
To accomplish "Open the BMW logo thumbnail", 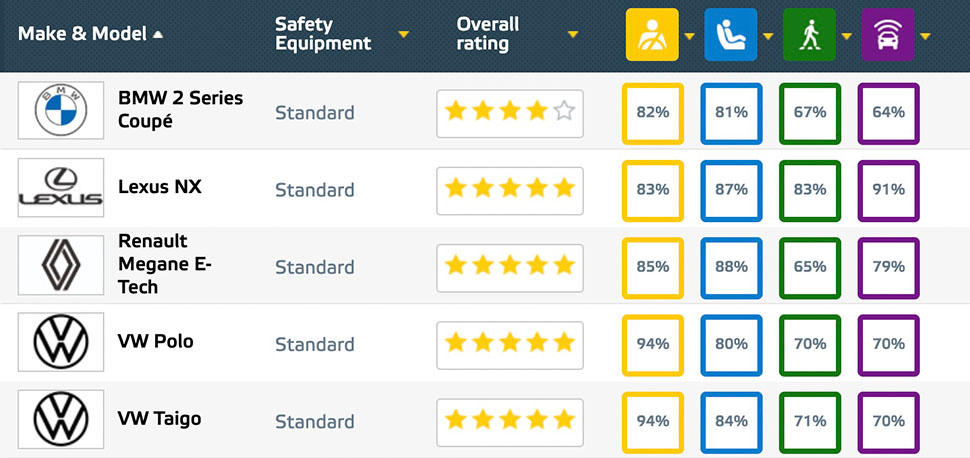I will click(61, 110).
